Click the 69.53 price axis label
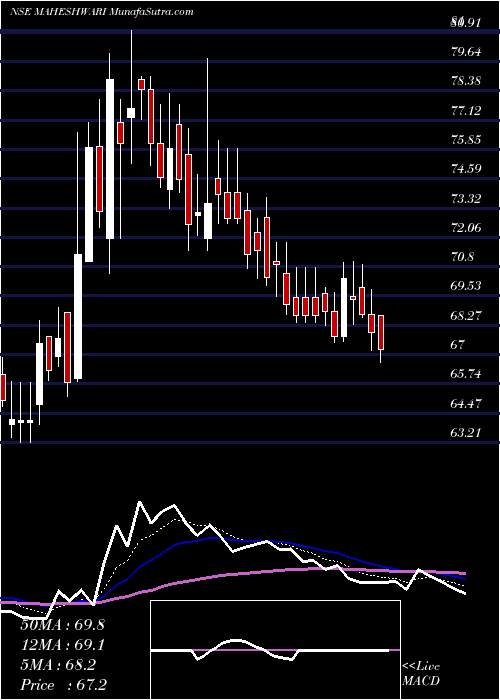The width and height of the screenshot is (500, 700). click(x=466, y=286)
